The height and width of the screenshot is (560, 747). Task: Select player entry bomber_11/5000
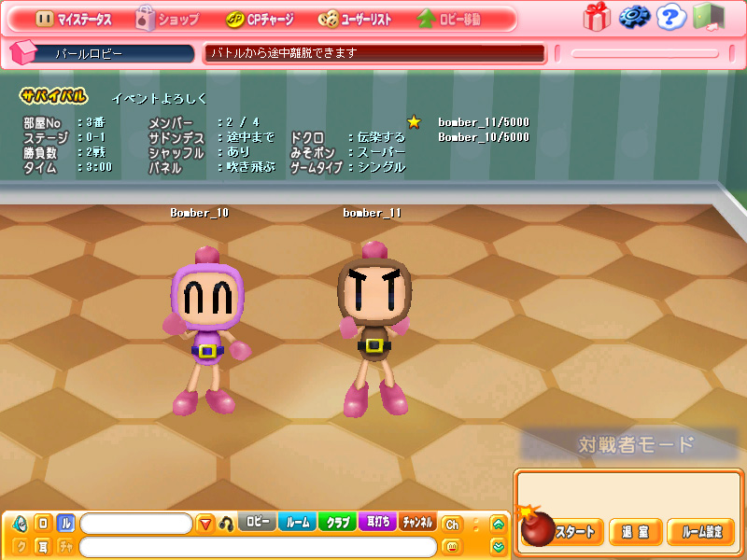pyautogui.click(x=484, y=122)
